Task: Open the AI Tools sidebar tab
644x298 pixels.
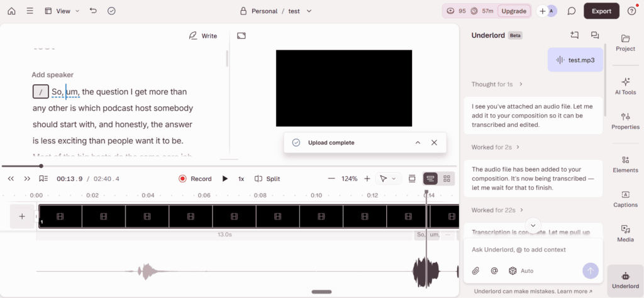Action: coord(626,86)
